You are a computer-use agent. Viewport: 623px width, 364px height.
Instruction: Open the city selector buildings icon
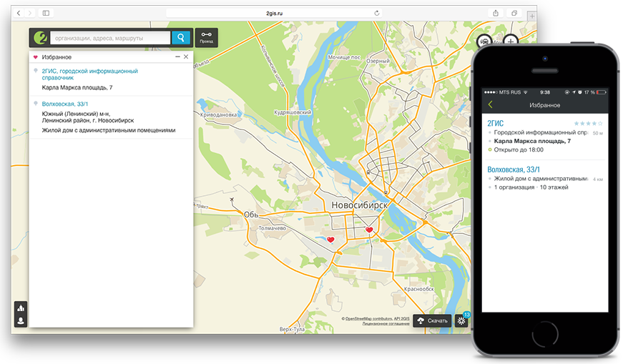tap(21, 308)
